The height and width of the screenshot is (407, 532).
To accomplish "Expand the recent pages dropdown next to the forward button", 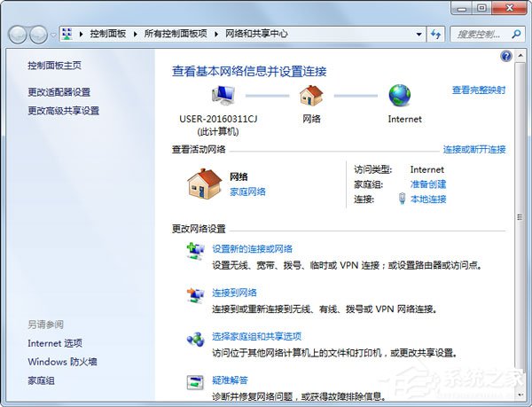I will tap(55, 35).
